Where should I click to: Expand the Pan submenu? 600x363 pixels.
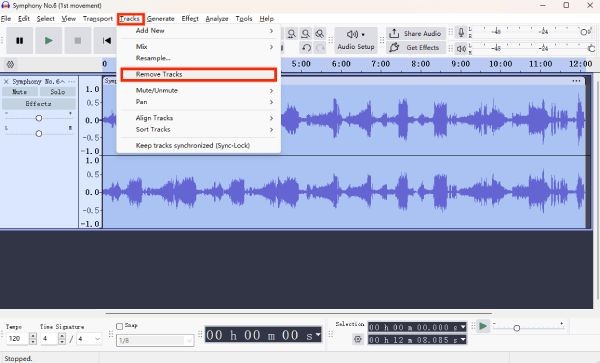pyautogui.click(x=199, y=102)
